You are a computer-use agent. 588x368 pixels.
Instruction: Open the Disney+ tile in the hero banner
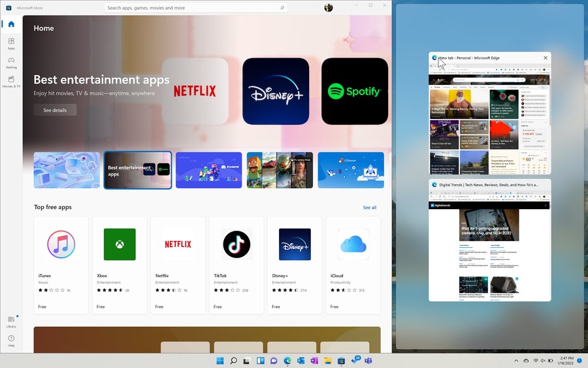tap(276, 91)
